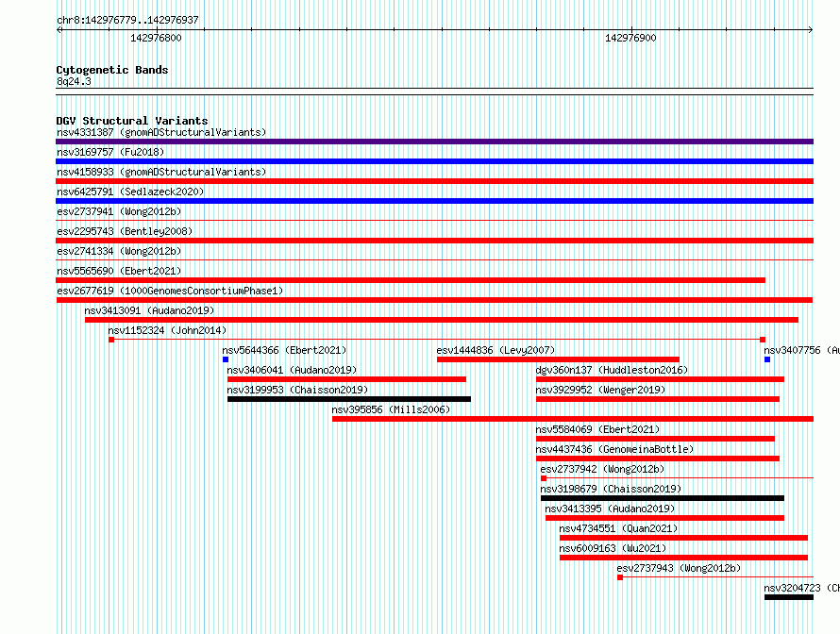840x634 pixels.
Task: Click the Cytogenetic Bands track title
Action: [x=112, y=70]
